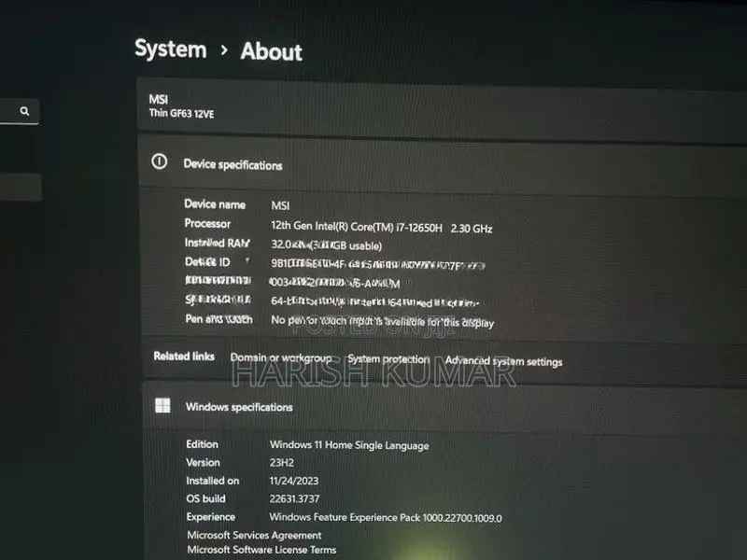747x560 pixels.
Task: Select the Device name label
Action: point(215,204)
